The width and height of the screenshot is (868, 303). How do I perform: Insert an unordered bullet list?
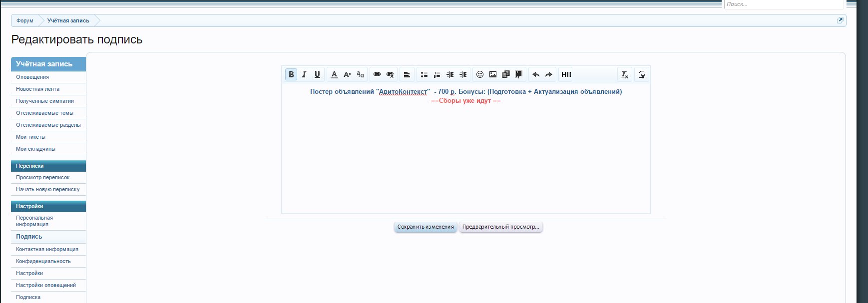pyautogui.click(x=424, y=74)
